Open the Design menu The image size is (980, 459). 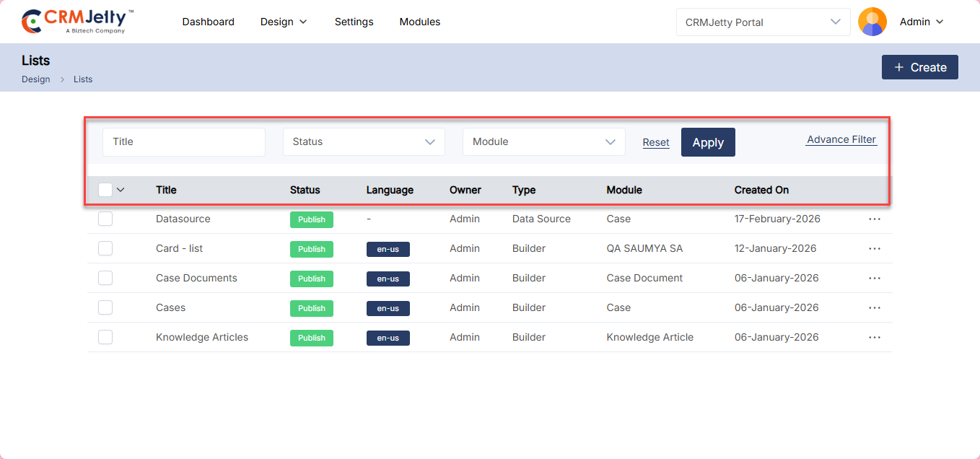tap(284, 22)
